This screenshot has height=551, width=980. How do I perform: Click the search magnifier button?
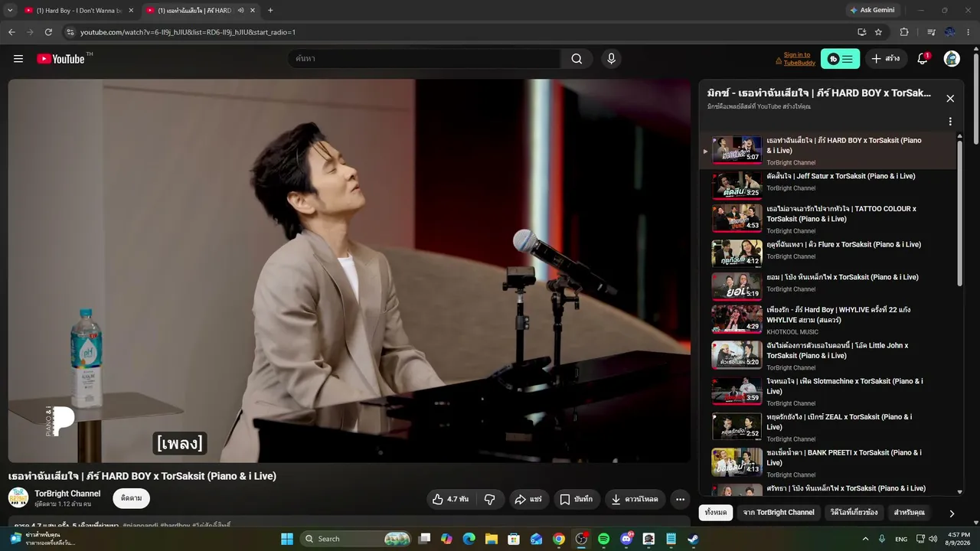pos(577,59)
